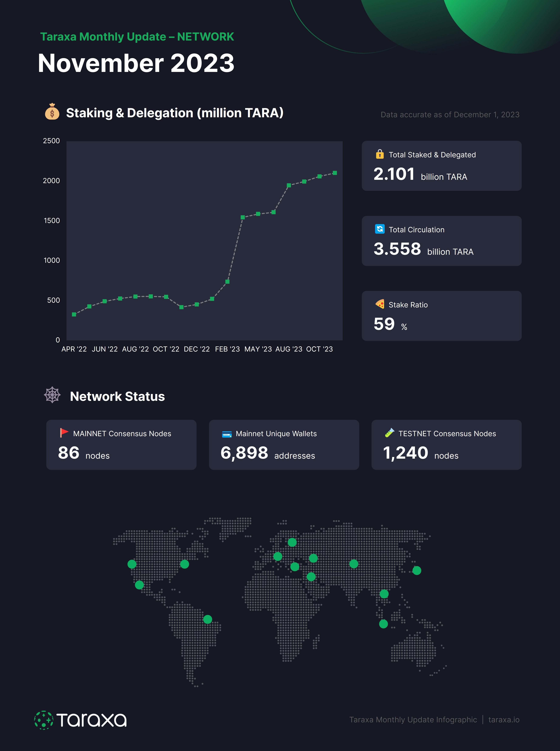Click the easternmost green node dot near Japan
560x751 pixels.
point(417,571)
